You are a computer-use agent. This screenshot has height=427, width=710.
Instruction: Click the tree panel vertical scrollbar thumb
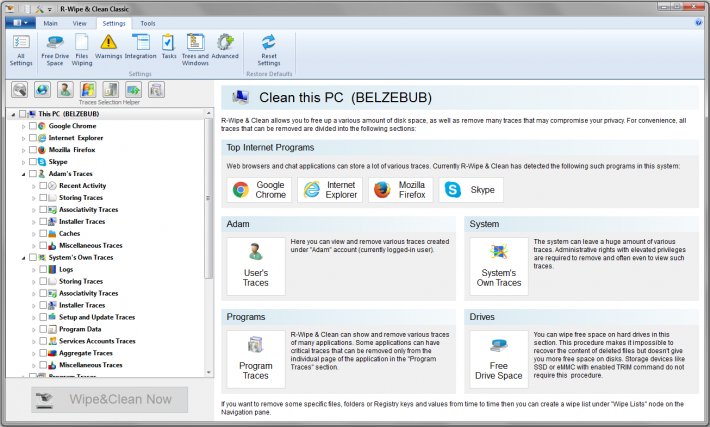209,198
